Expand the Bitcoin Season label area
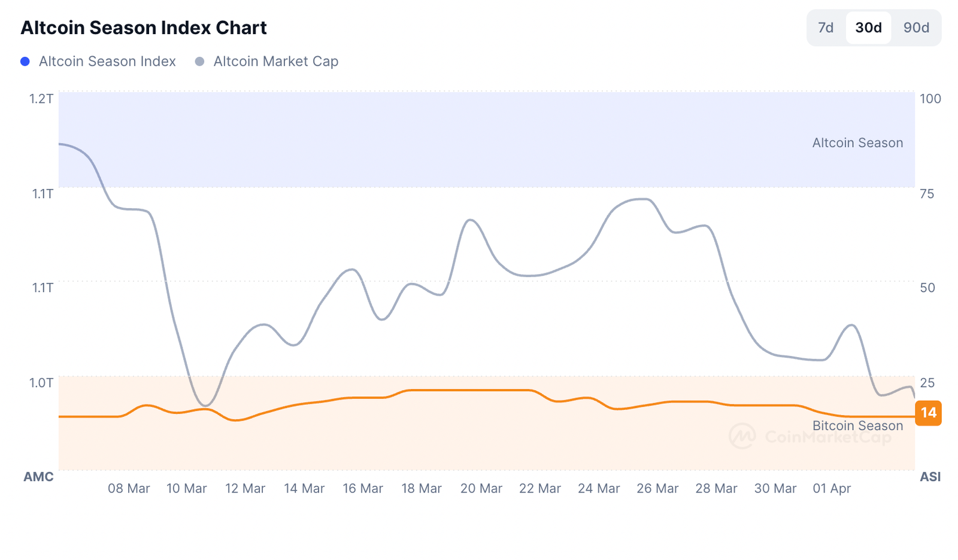 (858, 425)
